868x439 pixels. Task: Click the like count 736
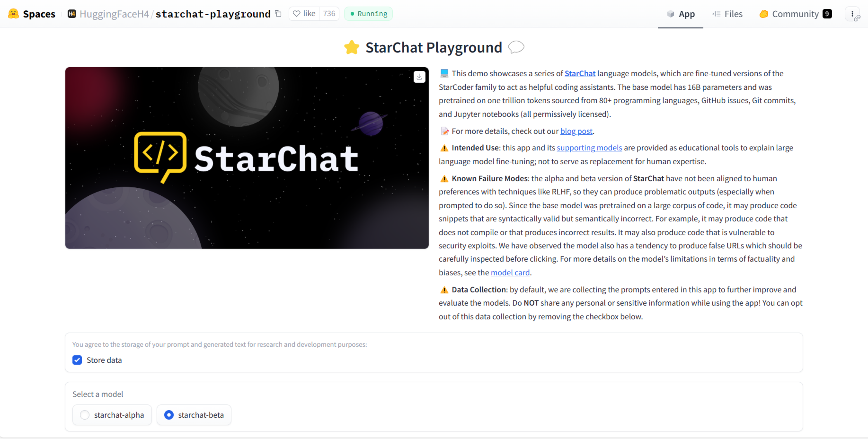[329, 14]
